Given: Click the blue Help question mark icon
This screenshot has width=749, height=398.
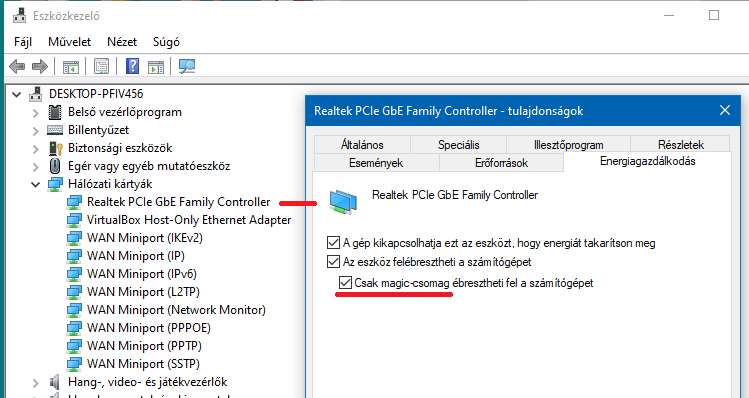Looking at the screenshot, I should pos(132,66).
